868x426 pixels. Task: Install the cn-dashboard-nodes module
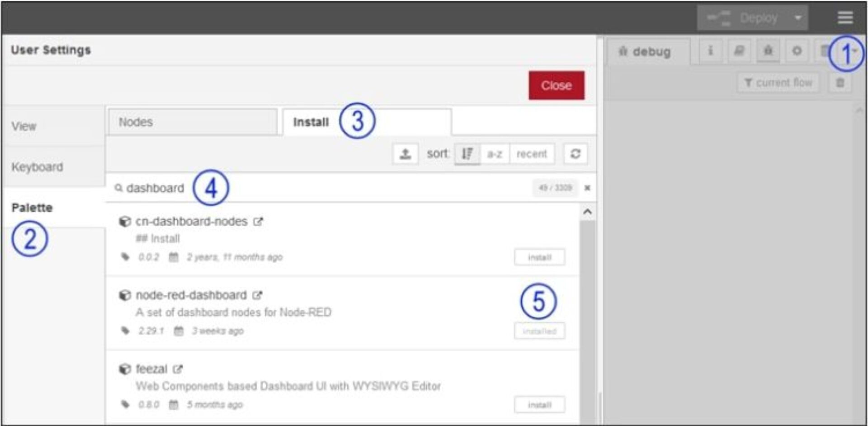point(540,257)
